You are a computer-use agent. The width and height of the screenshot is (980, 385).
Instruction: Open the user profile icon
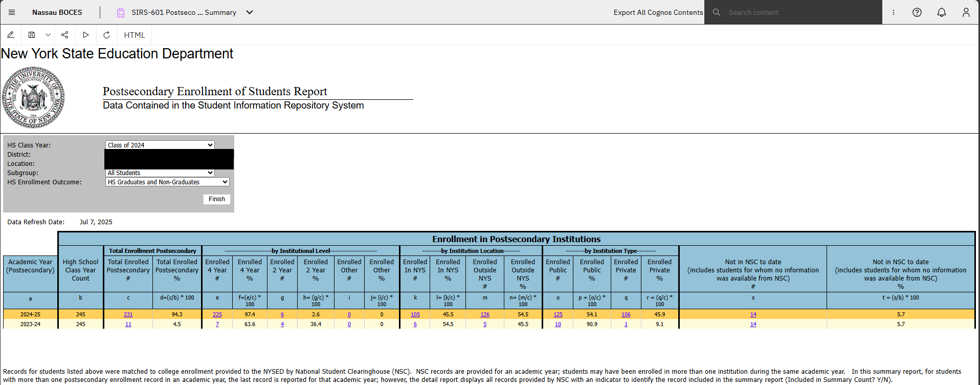point(966,12)
